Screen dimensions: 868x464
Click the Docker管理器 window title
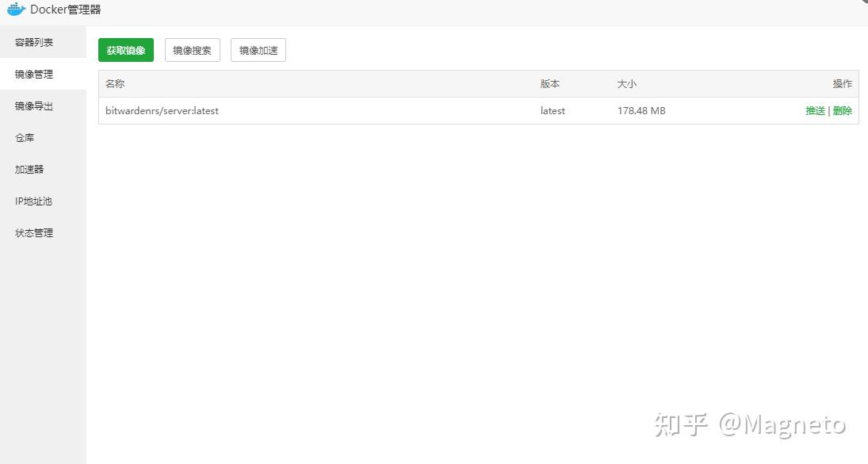[x=65, y=10]
